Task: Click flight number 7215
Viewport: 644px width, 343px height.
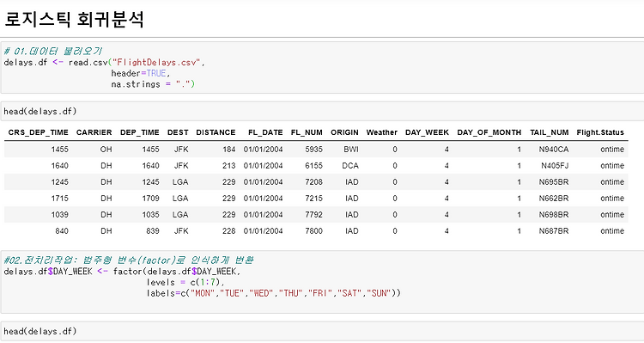Action: coord(313,199)
